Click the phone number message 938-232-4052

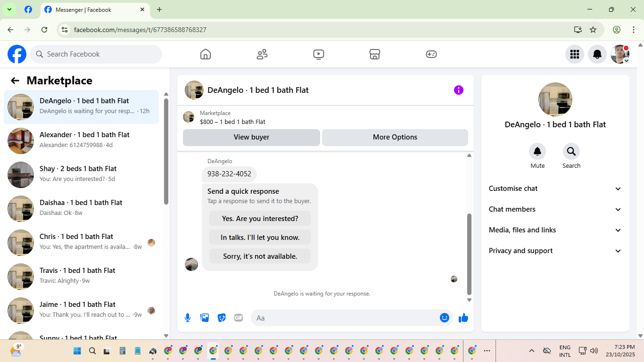click(229, 174)
